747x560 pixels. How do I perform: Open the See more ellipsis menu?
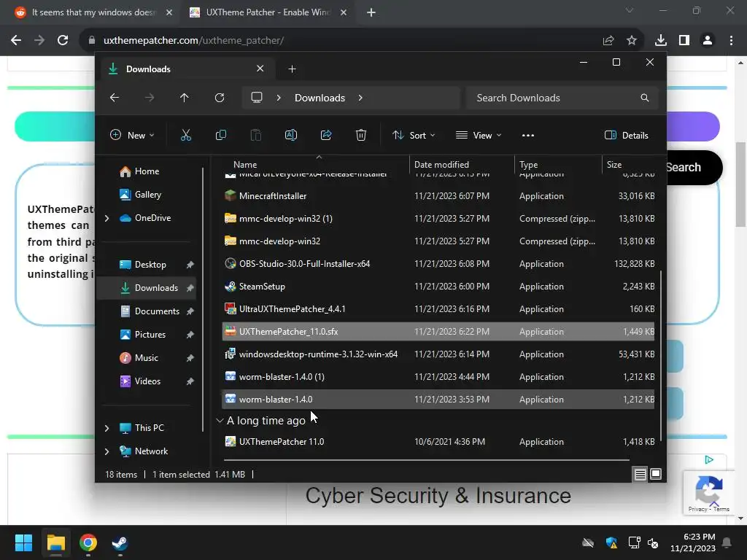(528, 135)
